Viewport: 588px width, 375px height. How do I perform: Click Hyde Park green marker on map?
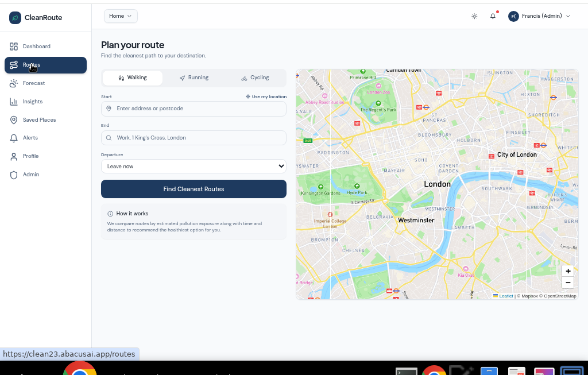357,186
